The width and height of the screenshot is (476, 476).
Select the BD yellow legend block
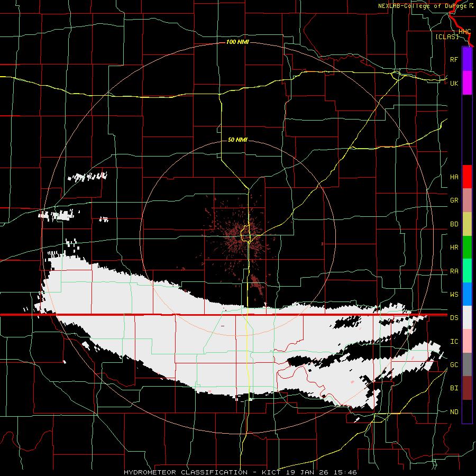(x=467, y=224)
